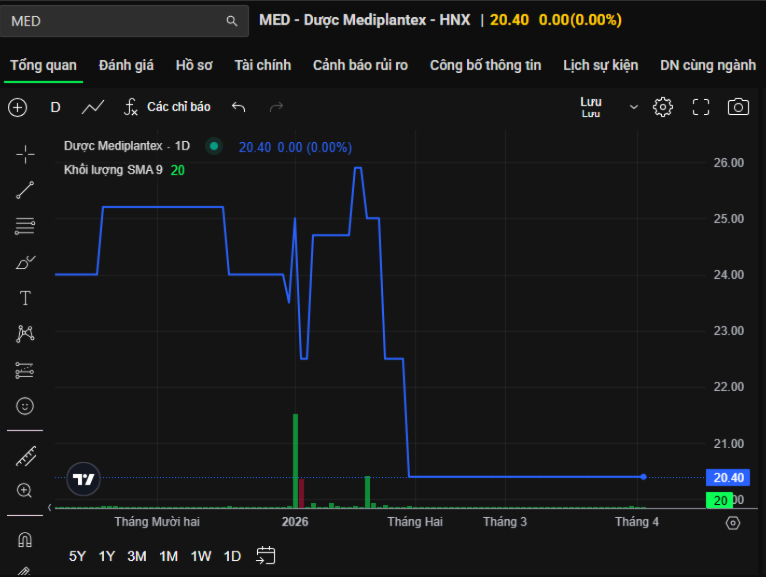The width and height of the screenshot is (766, 577).
Task: Switch to the Tài chính tab
Action: click(x=263, y=65)
